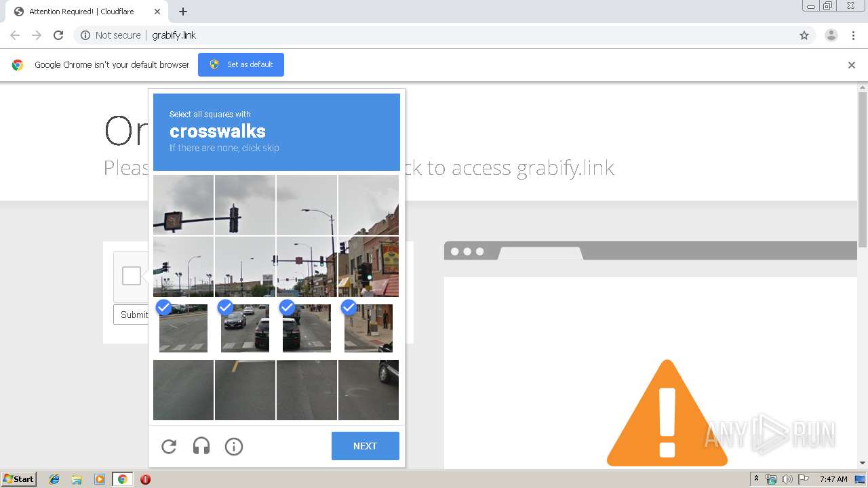
Task: Open captcha help info icon
Action: coord(234,446)
